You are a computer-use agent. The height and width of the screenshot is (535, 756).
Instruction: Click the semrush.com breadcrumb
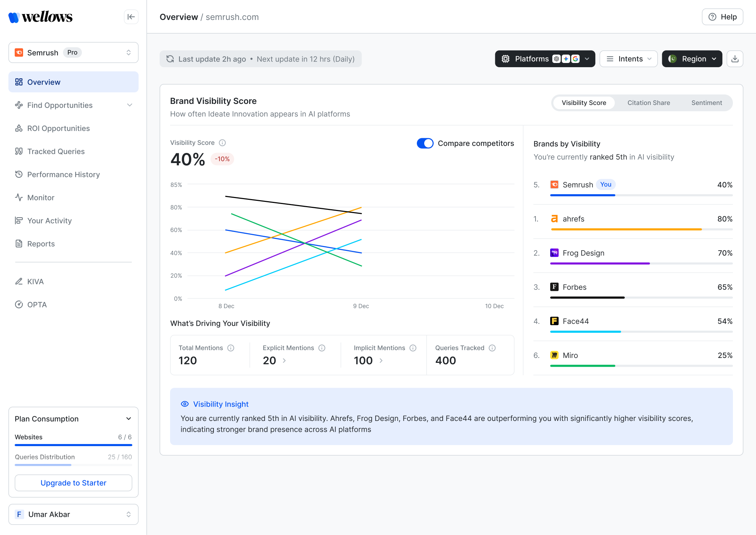[232, 17]
